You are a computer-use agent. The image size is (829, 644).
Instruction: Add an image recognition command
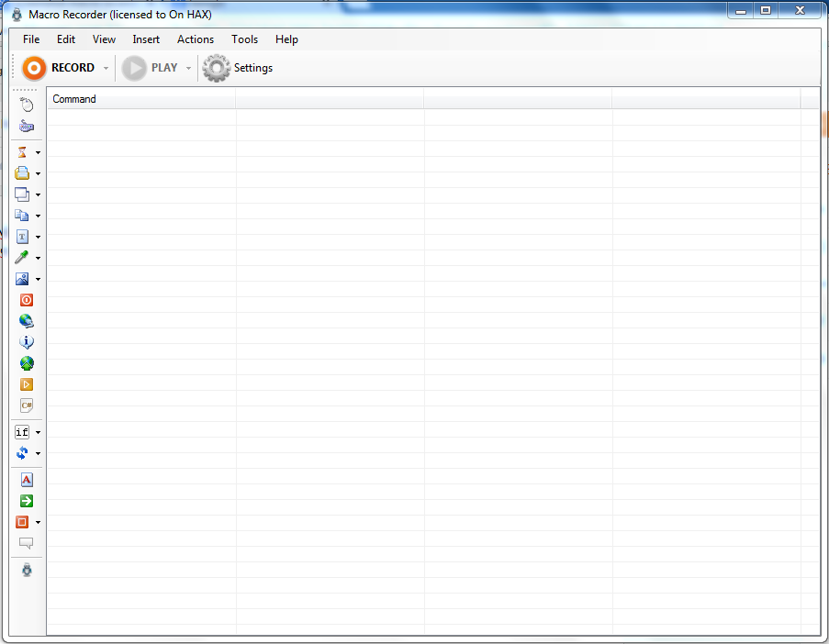tap(24, 278)
